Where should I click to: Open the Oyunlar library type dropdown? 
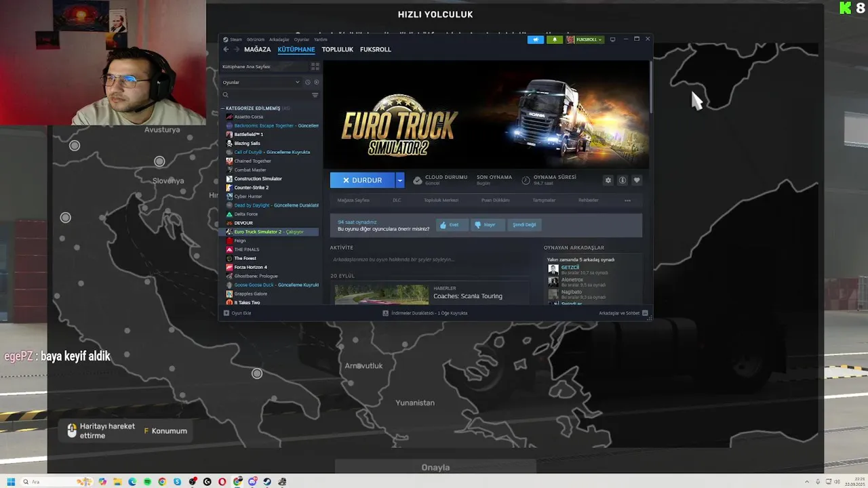click(261, 82)
